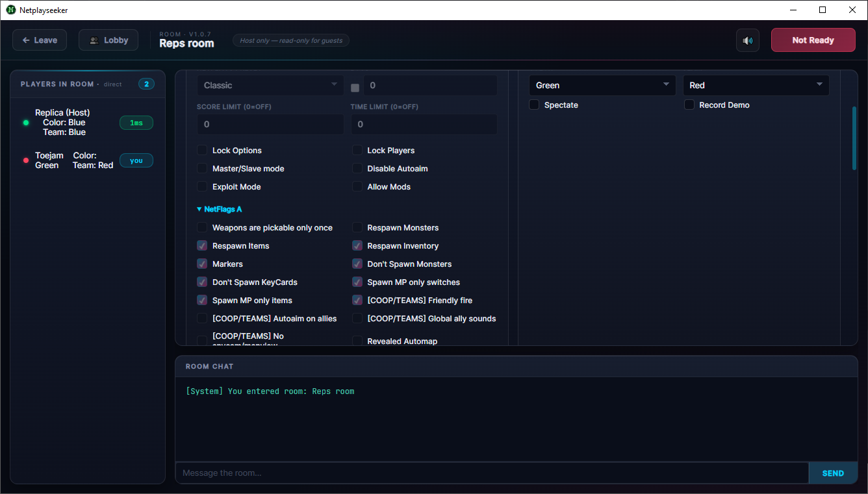Image resolution: width=868 pixels, height=494 pixels.
Task: Collapse the NetFlags A section
Action: (x=220, y=209)
